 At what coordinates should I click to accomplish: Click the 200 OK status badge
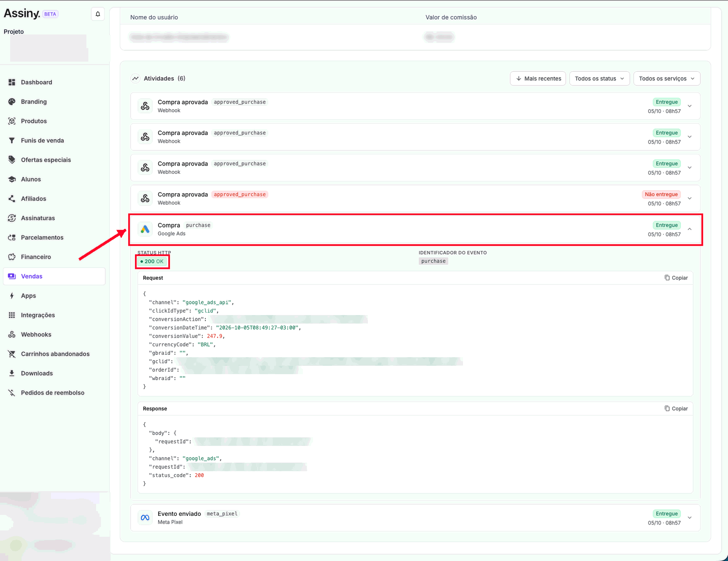152,262
